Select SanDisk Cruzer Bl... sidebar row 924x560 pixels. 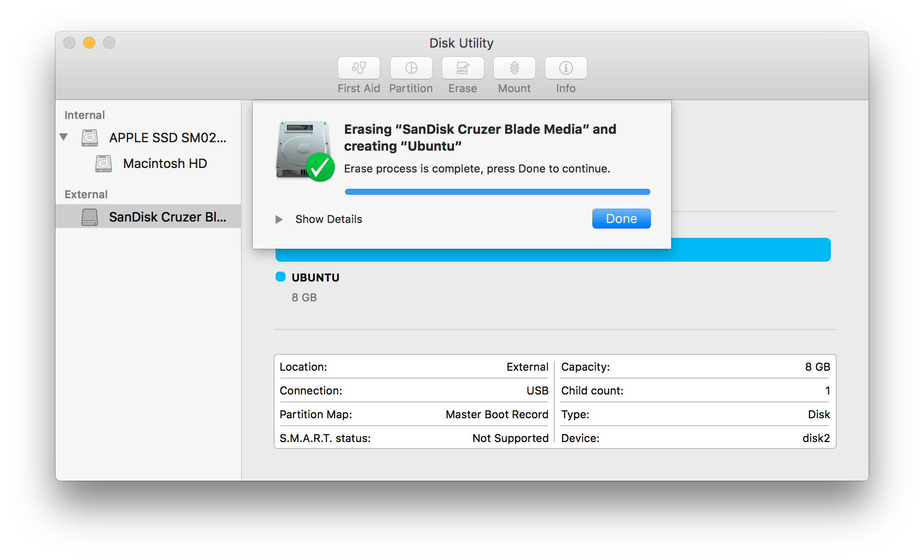point(148,217)
